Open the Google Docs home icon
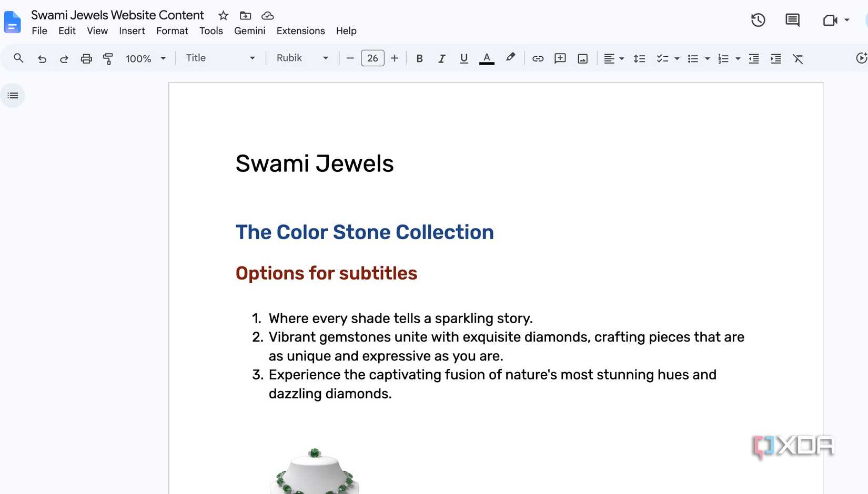This screenshot has width=868, height=494. (12, 22)
